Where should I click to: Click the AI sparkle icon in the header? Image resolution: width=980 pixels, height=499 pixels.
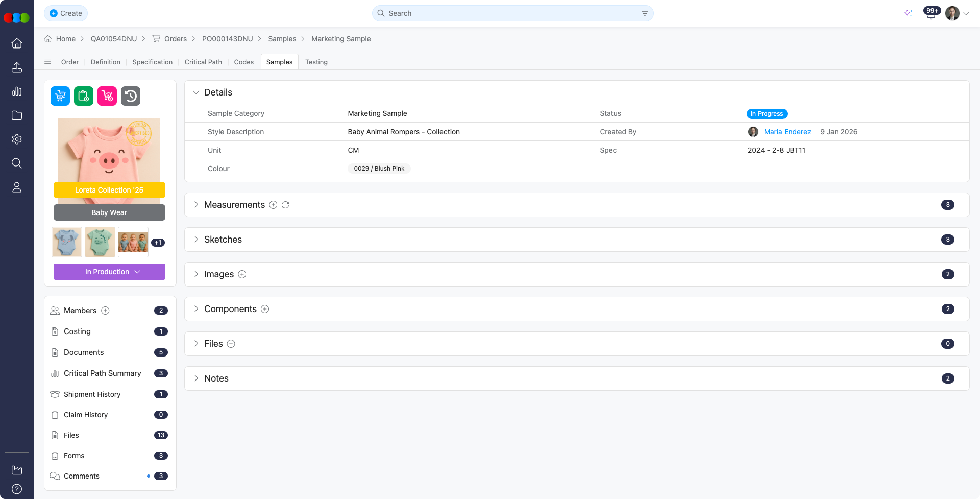click(x=909, y=13)
